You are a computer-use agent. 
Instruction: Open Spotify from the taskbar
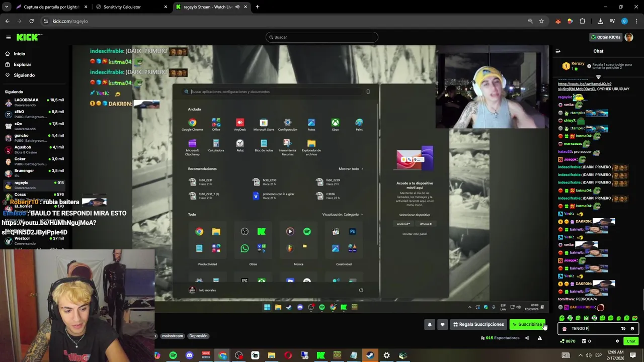[173, 355]
